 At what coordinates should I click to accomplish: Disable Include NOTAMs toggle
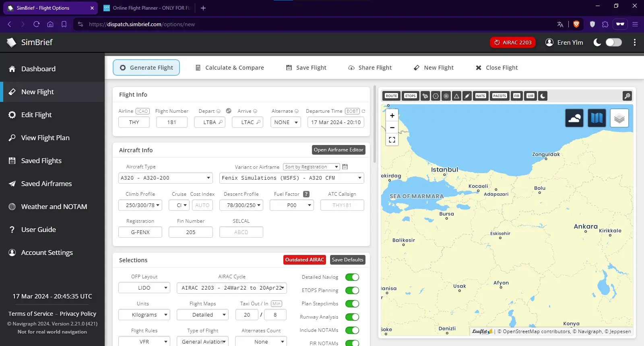pos(352,330)
